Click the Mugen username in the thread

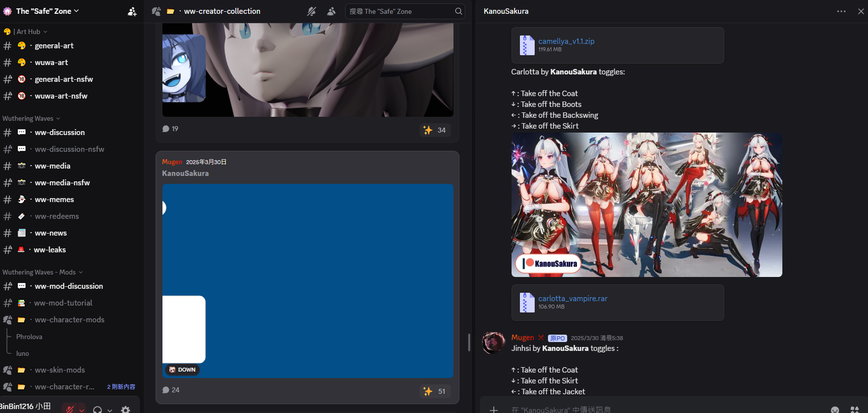(x=522, y=338)
